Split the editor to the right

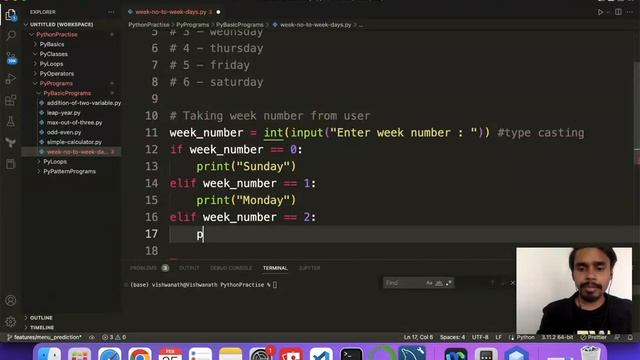tap(618, 12)
